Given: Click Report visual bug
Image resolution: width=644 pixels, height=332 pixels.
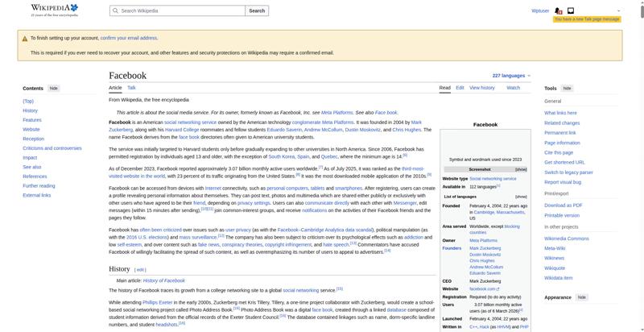Looking at the screenshot, I should click(563, 182).
